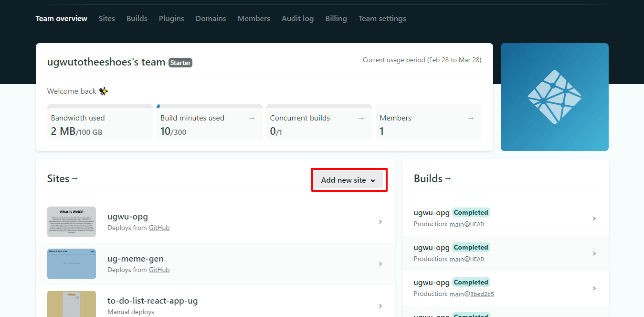644x317 pixels.
Task: Open the ug-meme-gen site row chevron
Action: pyautogui.click(x=380, y=264)
